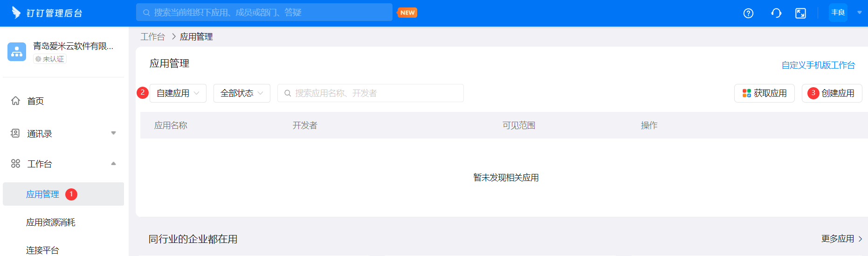The height and width of the screenshot is (256, 868).
Task: Click the 获取应用 button
Action: click(x=765, y=93)
